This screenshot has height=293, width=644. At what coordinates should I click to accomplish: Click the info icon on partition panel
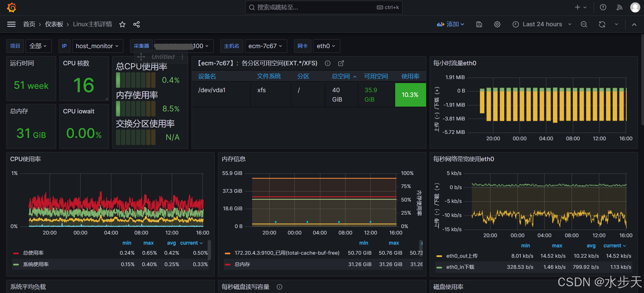tap(328, 63)
